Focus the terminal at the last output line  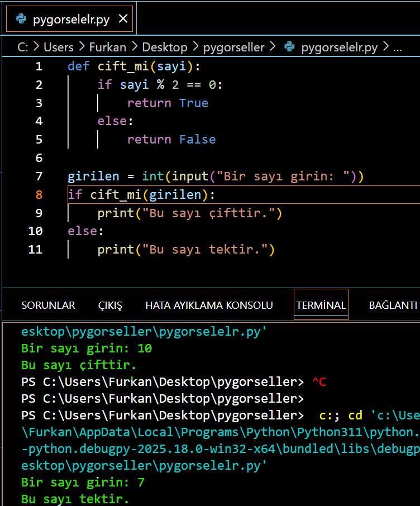coord(75,499)
